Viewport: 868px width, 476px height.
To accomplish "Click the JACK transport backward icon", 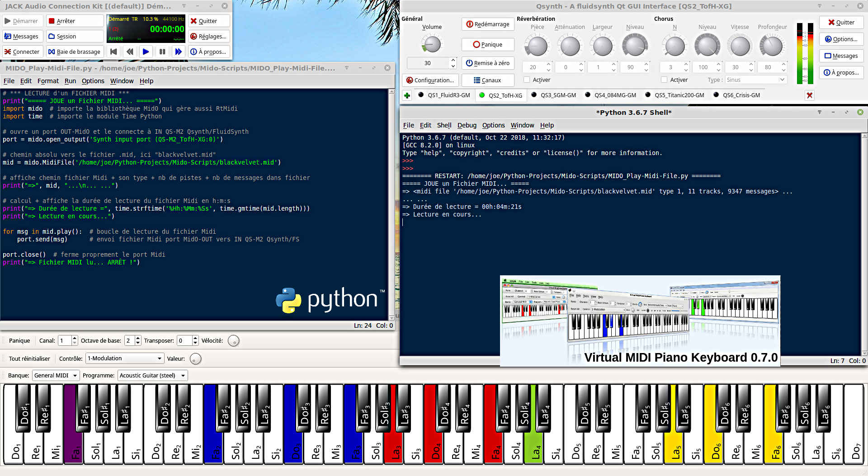I will coord(130,52).
